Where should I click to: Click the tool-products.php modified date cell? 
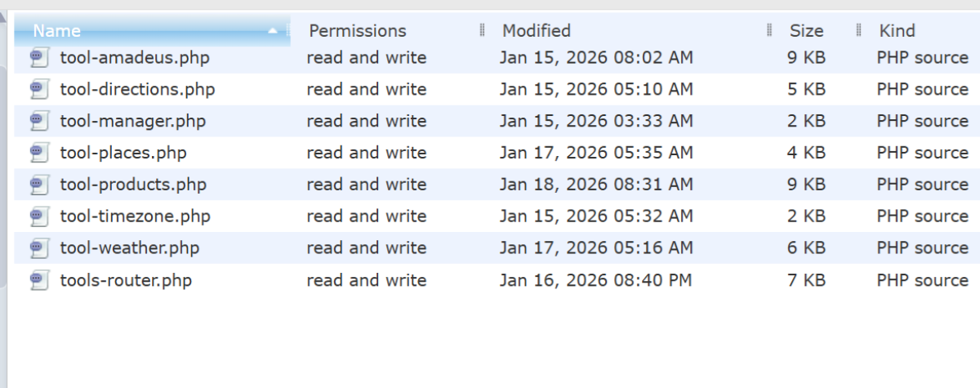596,185
